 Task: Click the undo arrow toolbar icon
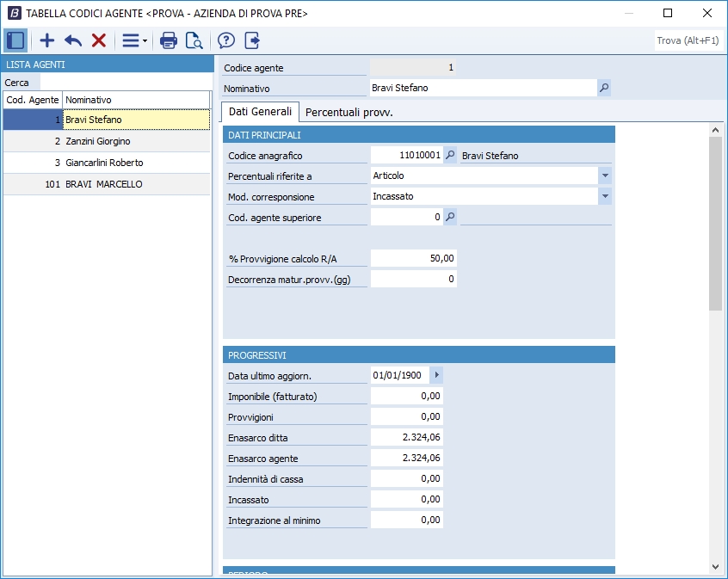pos(73,40)
